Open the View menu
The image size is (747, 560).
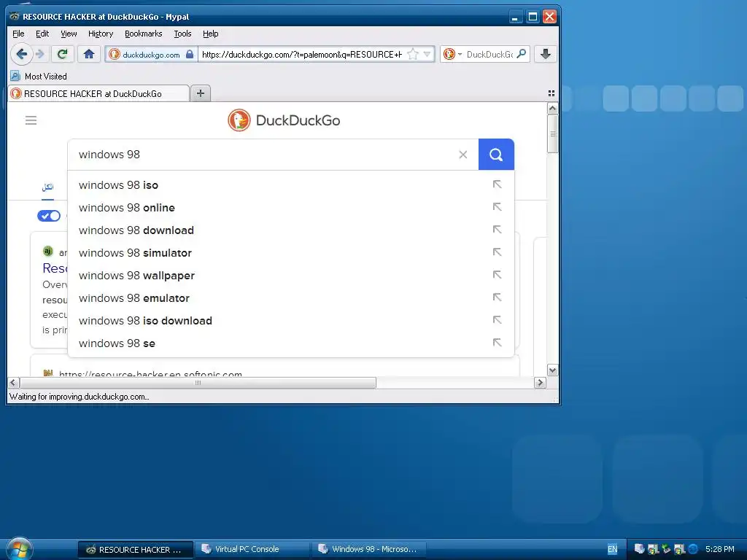(x=69, y=34)
